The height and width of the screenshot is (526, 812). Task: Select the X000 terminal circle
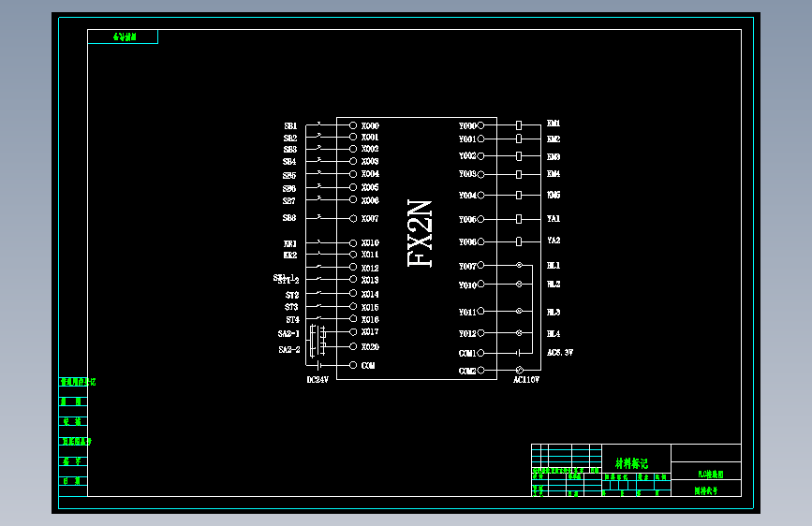(x=353, y=125)
